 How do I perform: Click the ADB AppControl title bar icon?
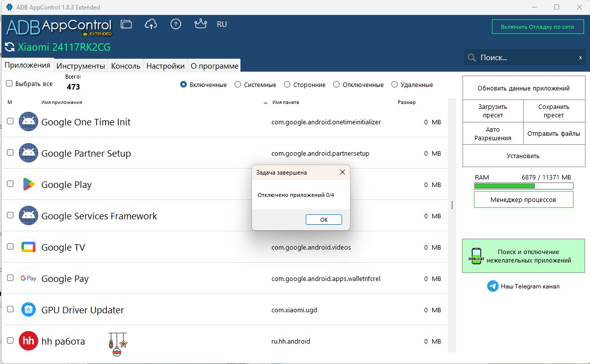[9, 7]
